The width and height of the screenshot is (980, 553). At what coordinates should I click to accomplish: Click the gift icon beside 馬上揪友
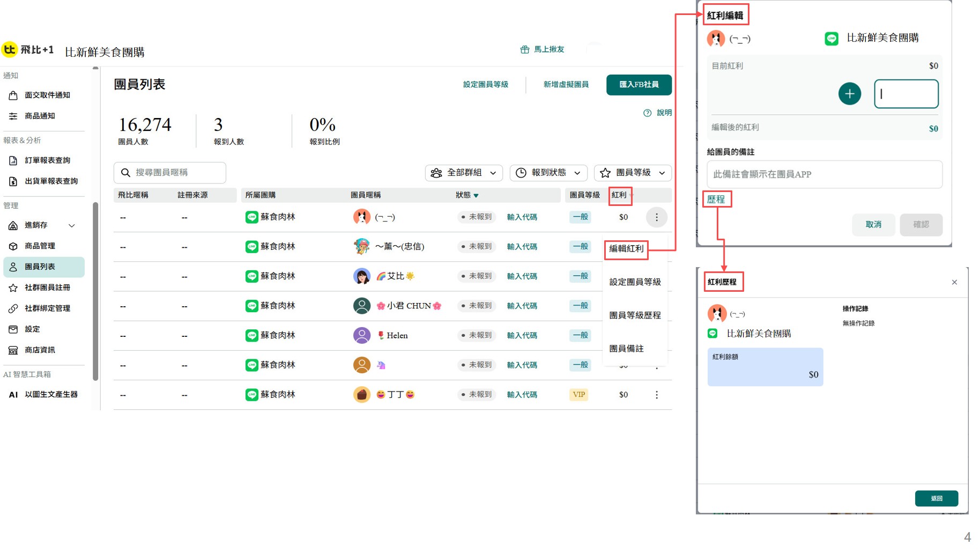(x=524, y=49)
